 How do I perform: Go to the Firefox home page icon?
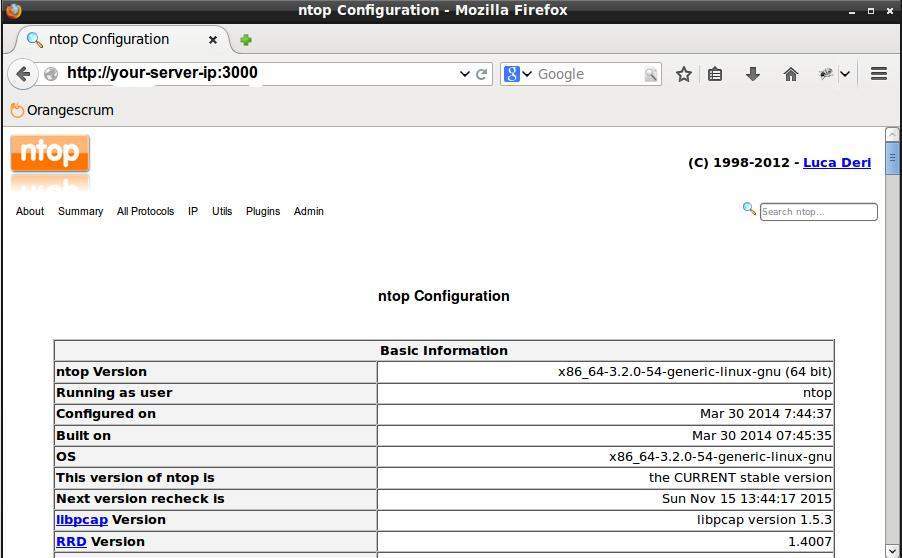791,74
